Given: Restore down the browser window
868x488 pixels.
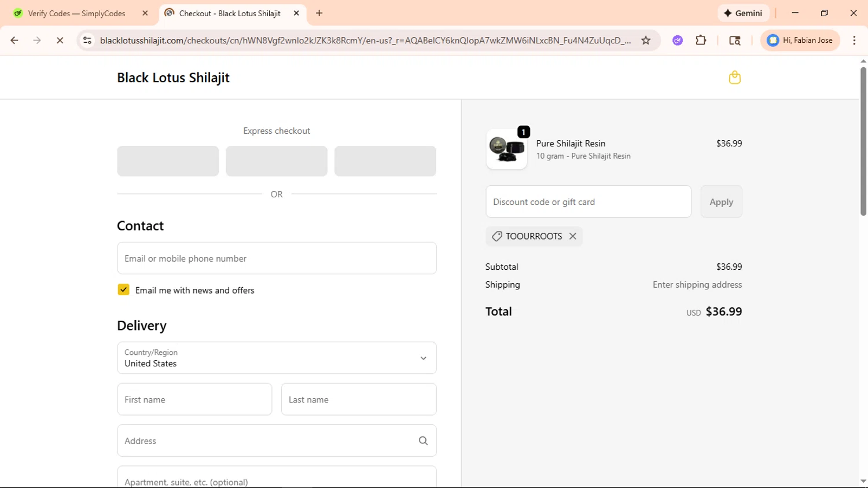Looking at the screenshot, I should pyautogui.click(x=824, y=13).
